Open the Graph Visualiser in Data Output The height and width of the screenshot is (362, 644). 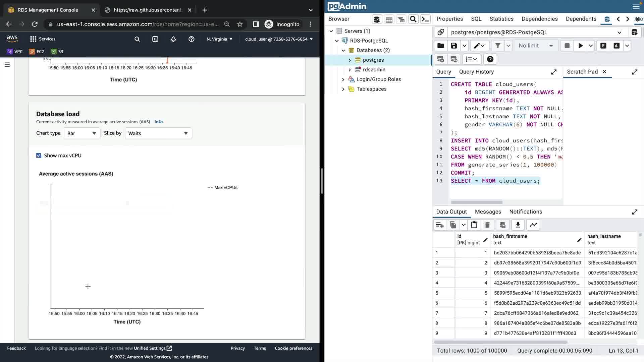pyautogui.click(x=533, y=225)
